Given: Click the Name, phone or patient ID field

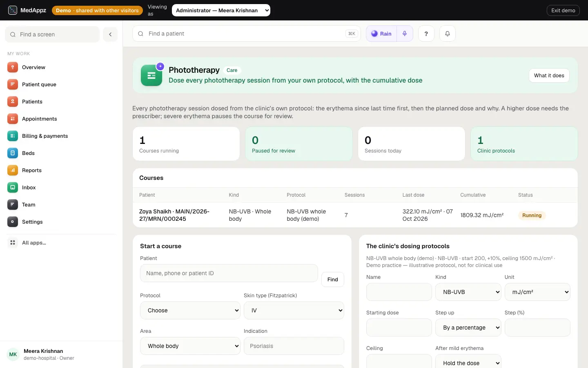Looking at the screenshot, I should 229,273.
